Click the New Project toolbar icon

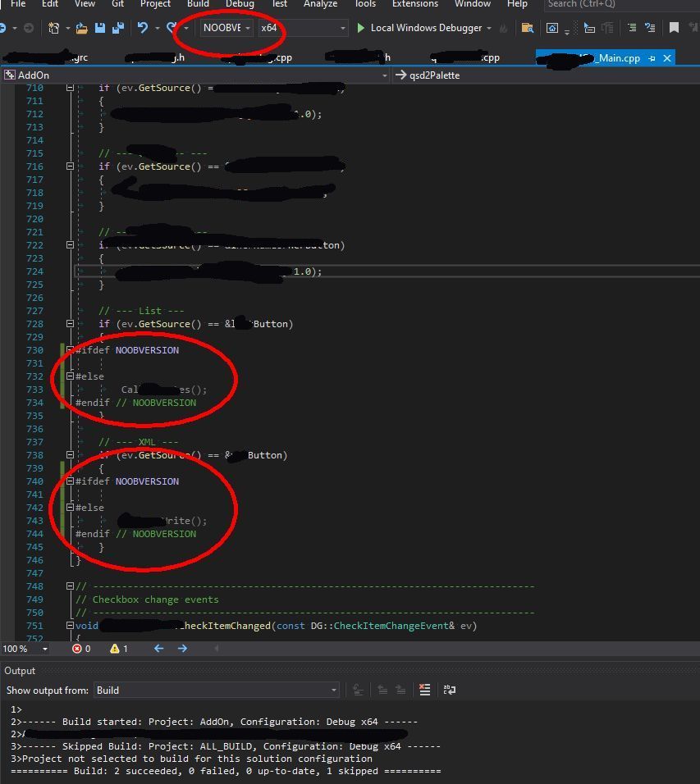click(53, 28)
